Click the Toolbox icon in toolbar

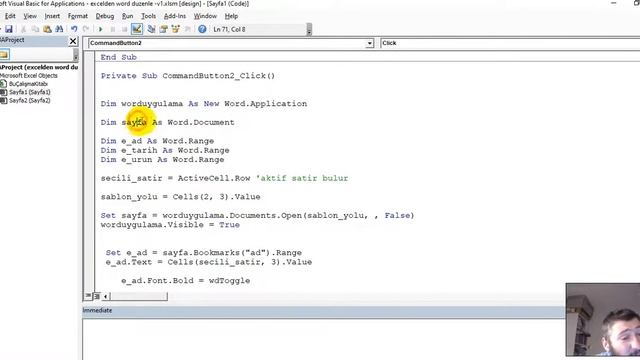tap(187, 29)
